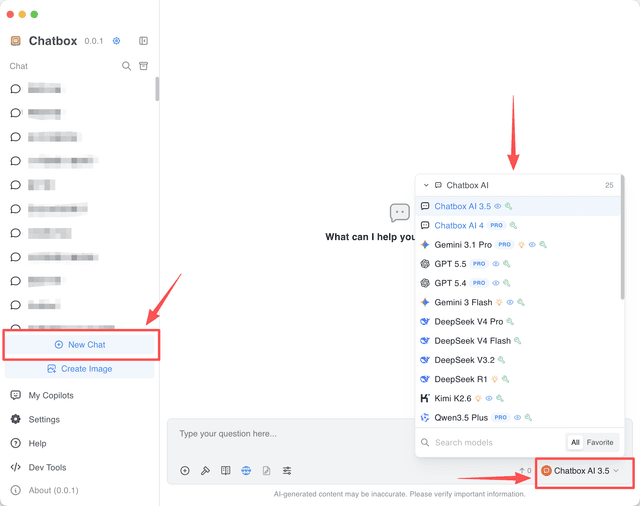Screen dimensions: 640x506
Task: Click the vision eye icon on Chatbox AI 3.5
Action: click(x=498, y=206)
